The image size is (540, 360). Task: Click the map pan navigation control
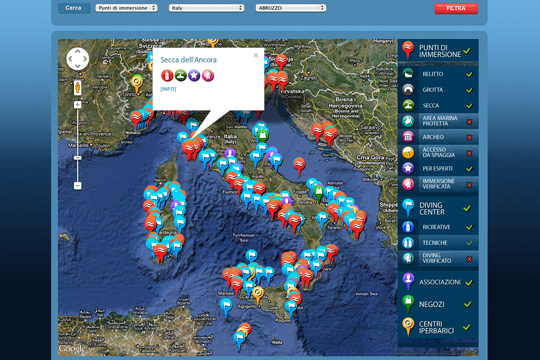pos(77,59)
